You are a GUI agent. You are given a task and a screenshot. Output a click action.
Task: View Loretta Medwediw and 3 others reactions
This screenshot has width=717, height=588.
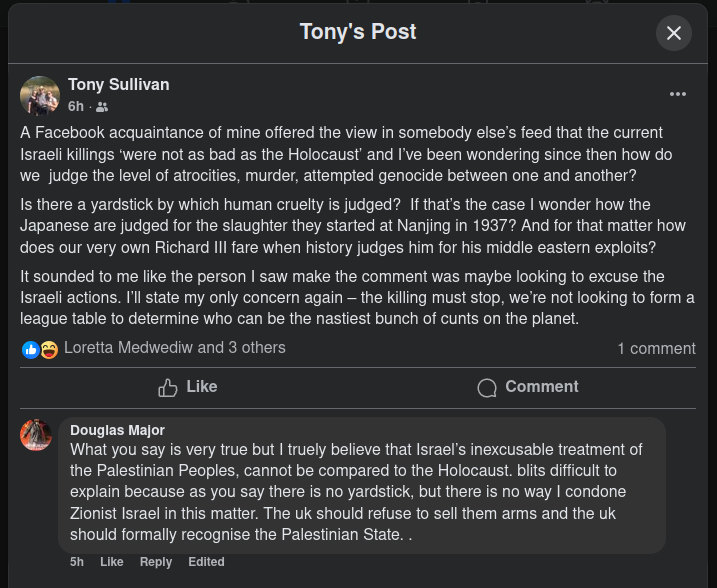(x=175, y=348)
